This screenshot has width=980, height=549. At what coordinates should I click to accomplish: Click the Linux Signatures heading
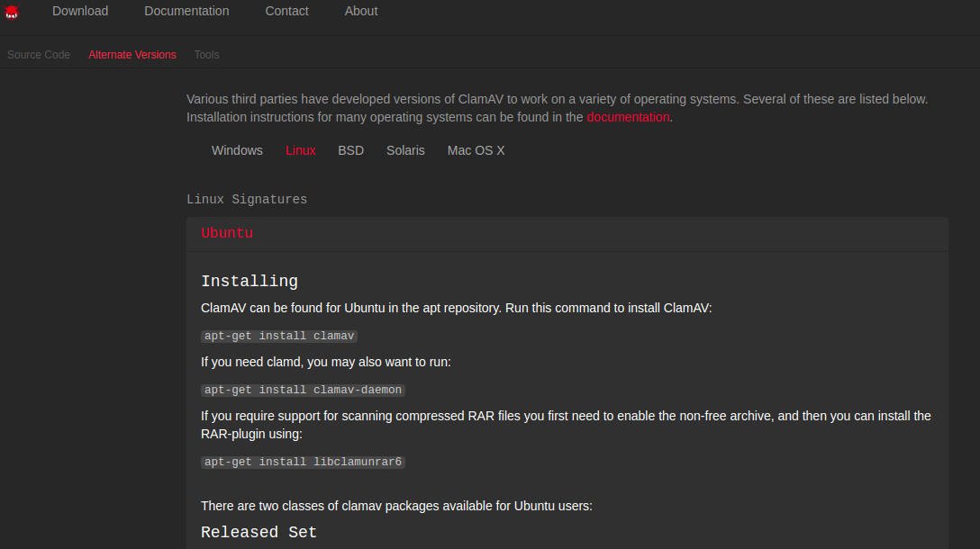click(x=247, y=199)
